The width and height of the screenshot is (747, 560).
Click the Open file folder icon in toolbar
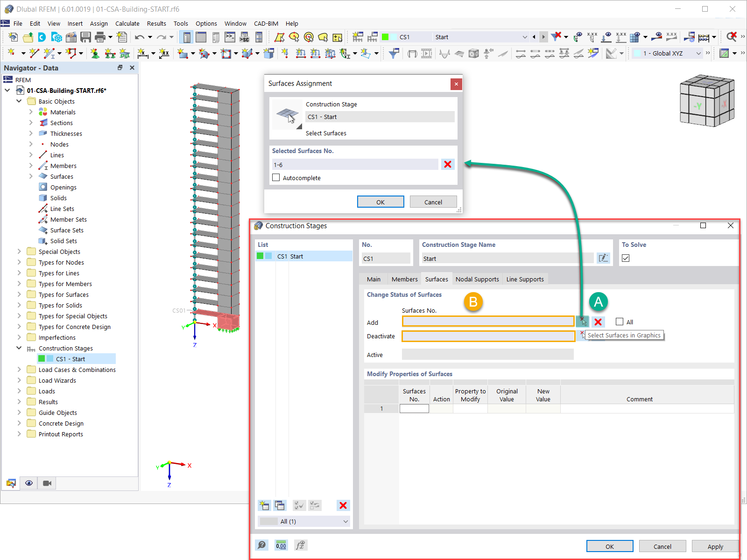pos(28,37)
